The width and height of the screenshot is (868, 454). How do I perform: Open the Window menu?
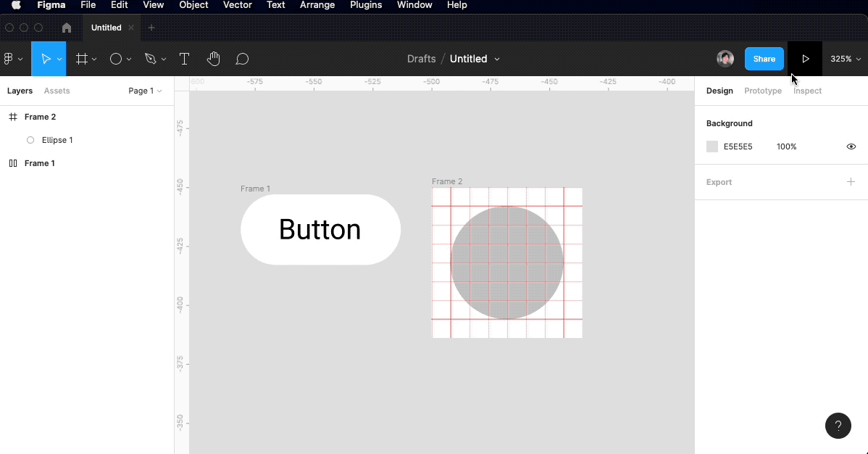coord(414,5)
